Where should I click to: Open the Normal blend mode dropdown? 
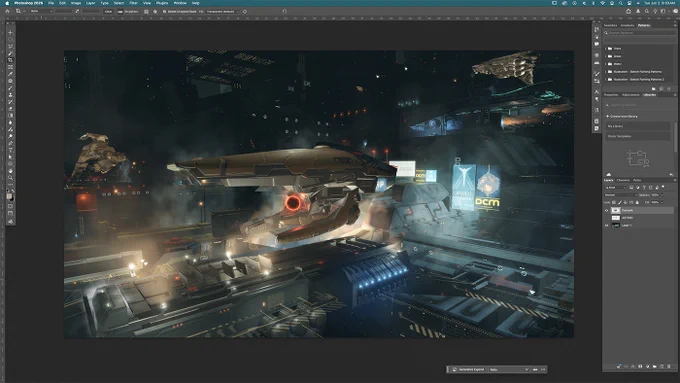coord(621,195)
